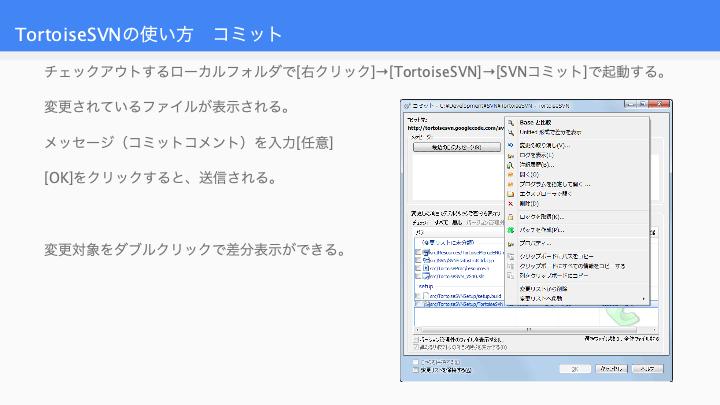
Task: Click the repository URL text in dialog
Action: point(456,128)
